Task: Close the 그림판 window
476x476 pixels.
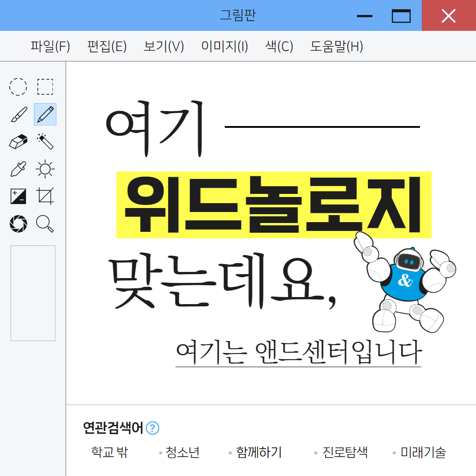Action: [449, 15]
